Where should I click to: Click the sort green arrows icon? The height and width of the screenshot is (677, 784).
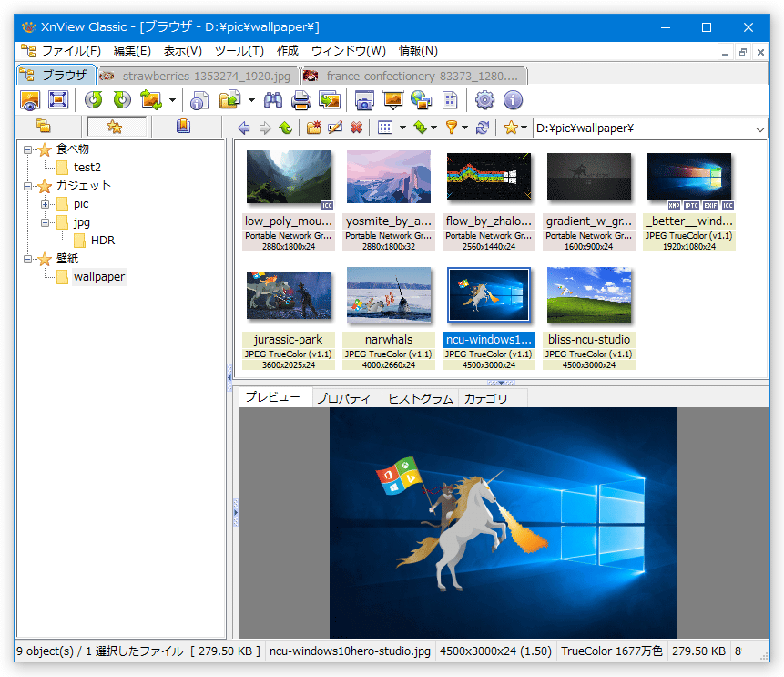pos(421,128)
